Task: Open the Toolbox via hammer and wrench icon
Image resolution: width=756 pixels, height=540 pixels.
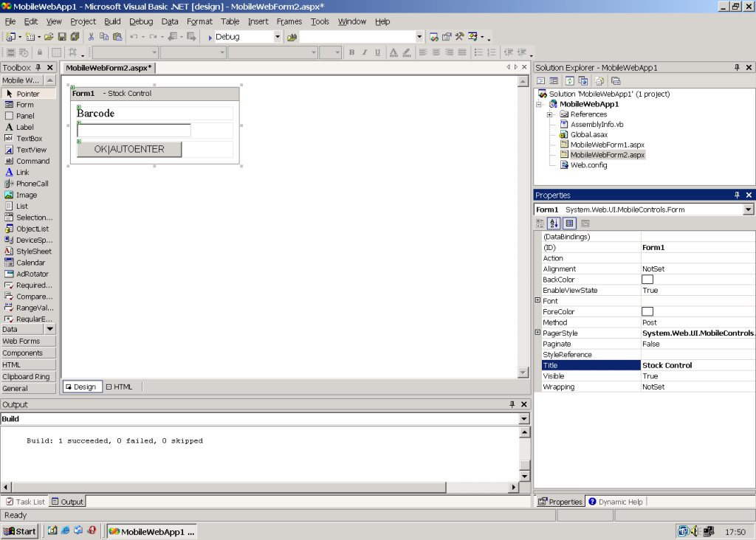Action: 459,37
